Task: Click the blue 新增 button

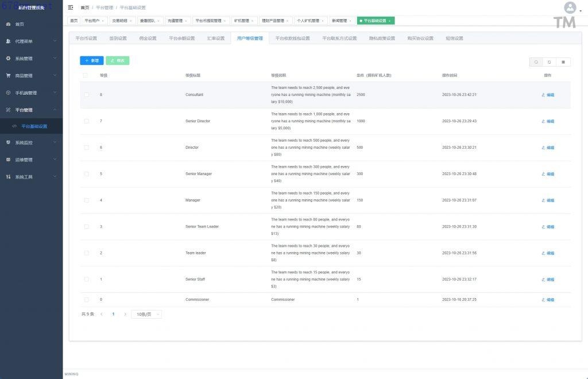Action: click(x=92, y=60)
